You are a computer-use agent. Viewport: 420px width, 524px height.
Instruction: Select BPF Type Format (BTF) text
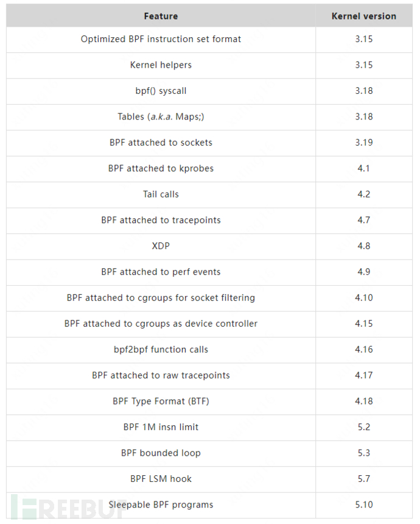[x=161, y=402]
